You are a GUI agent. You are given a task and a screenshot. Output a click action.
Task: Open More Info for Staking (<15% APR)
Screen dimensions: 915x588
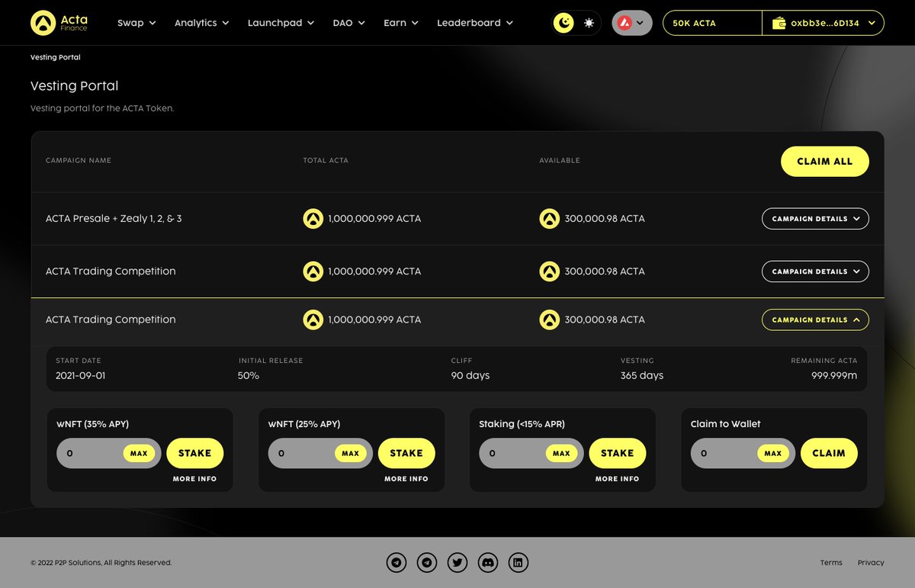tap(618, 479)
